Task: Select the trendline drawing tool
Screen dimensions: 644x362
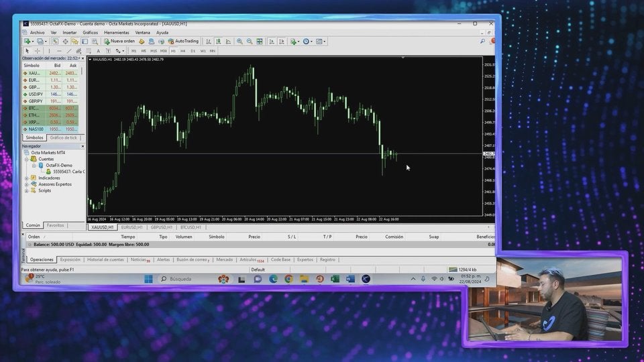Action: (x=68, y=50)
